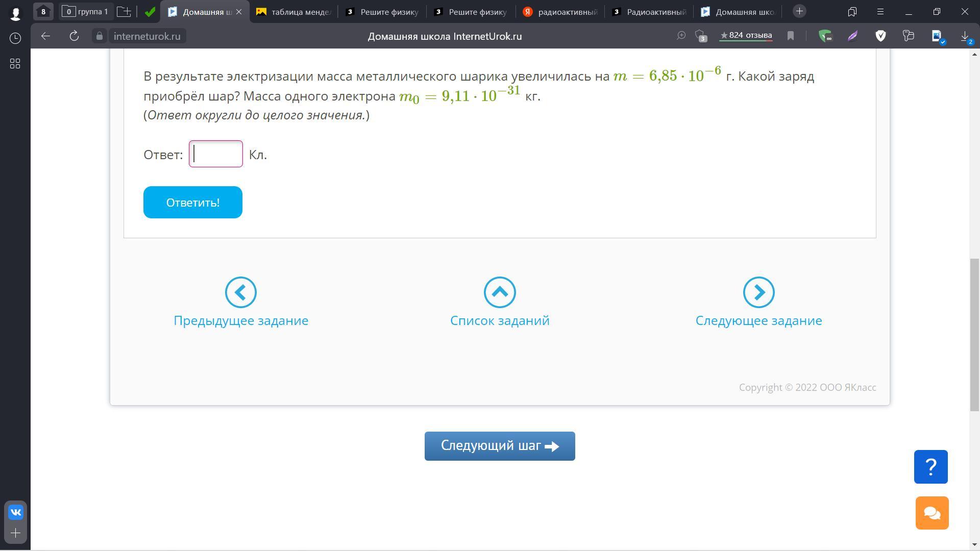Click the next task circle arrow

click(x=758, y=292)
